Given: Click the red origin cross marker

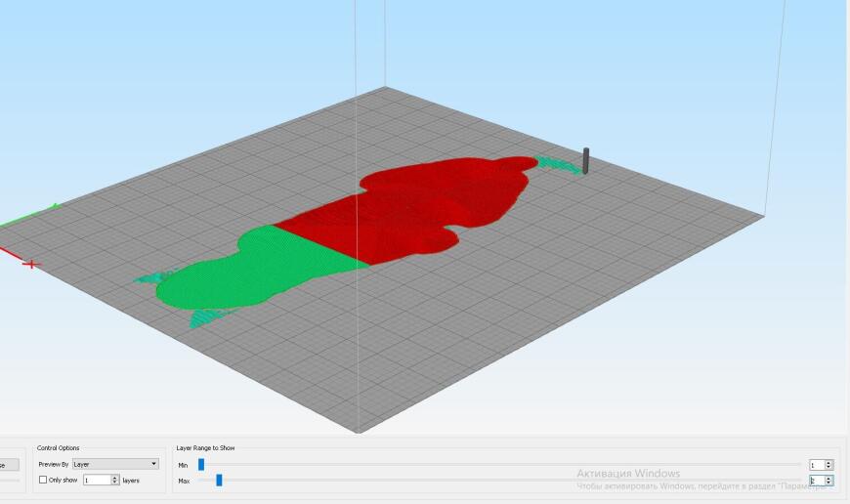Looking at the screenshot, I should pyautogui.click(x=31, y=264).
